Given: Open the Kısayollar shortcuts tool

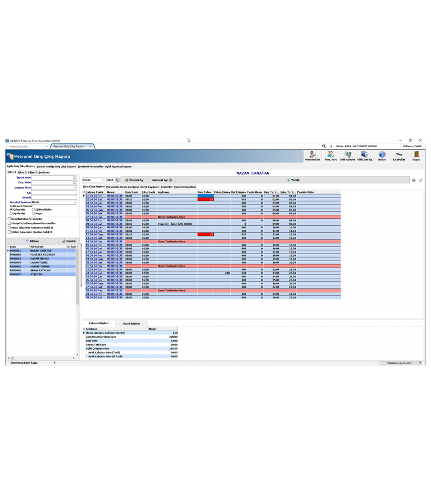Looking at the screenshot, I should pos(399,155).
